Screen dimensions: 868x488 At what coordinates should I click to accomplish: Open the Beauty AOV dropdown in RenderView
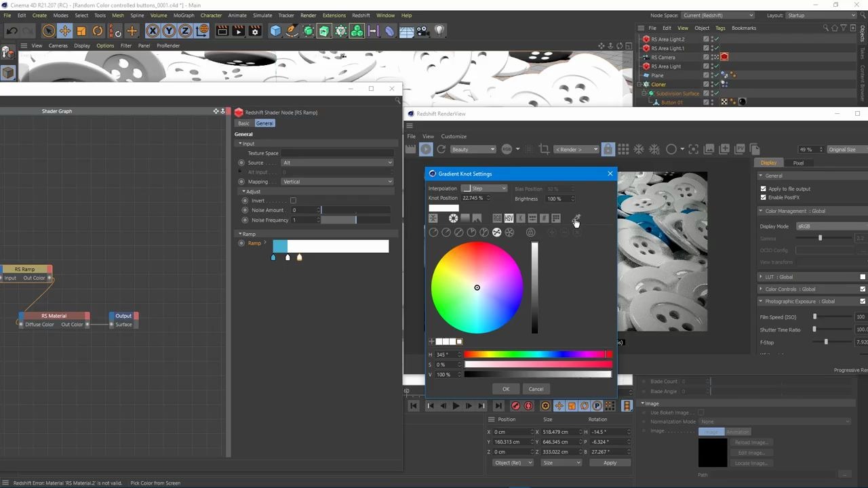pyautogui.click(x=473, y=149)
